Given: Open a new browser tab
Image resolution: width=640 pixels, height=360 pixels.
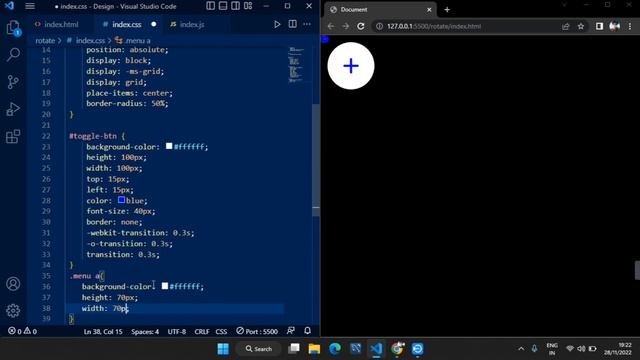Looking at the screenshot, I should [447, 9].
